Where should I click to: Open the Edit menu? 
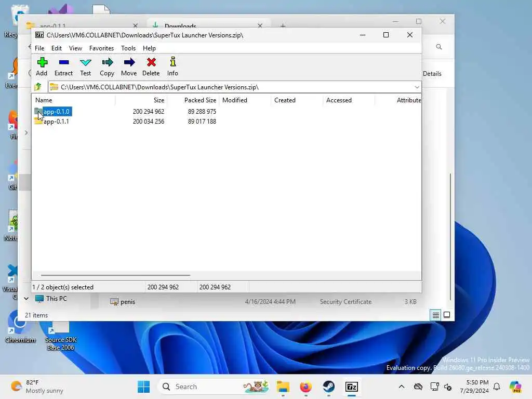tap(56, 48)
